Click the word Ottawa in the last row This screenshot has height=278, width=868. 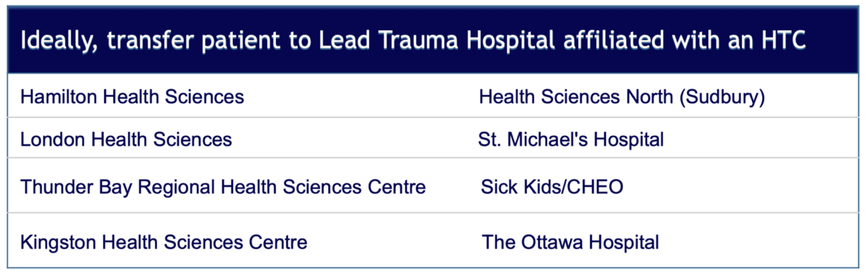coord(553,243)
